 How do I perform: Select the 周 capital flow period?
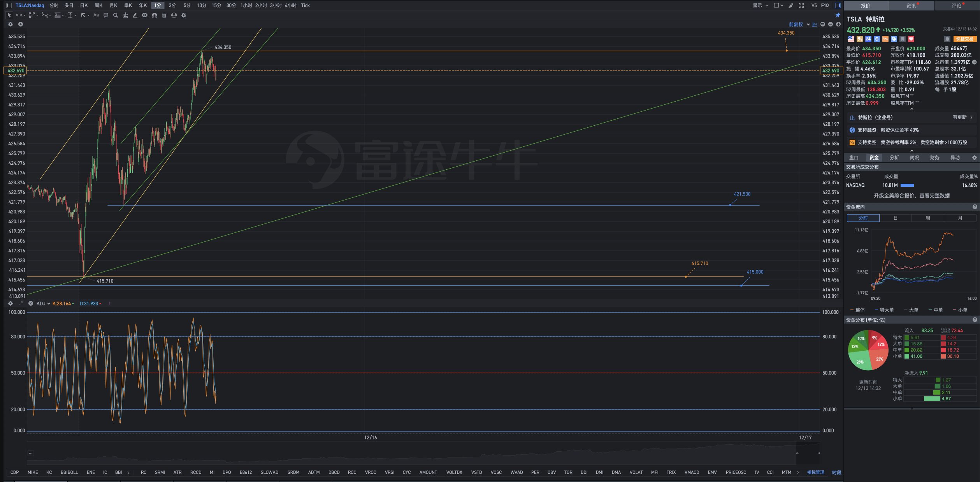coord(928,218)
